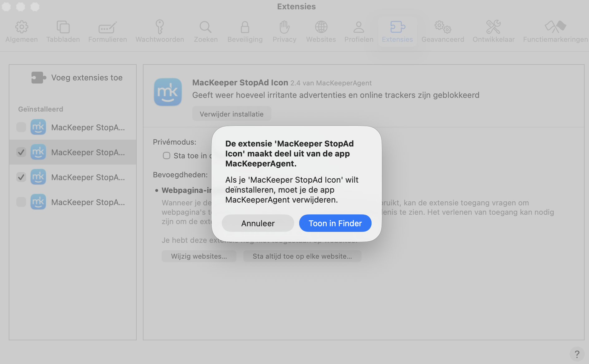
Task: Click 'Verwijder installatie' button
Action: coord(231,113)
